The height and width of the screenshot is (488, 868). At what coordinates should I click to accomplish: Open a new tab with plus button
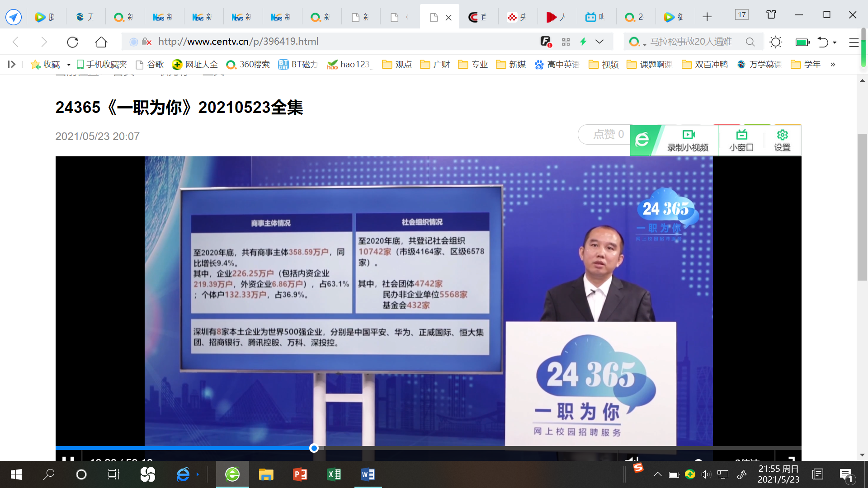pyautogui.click(x=707, y=17)
